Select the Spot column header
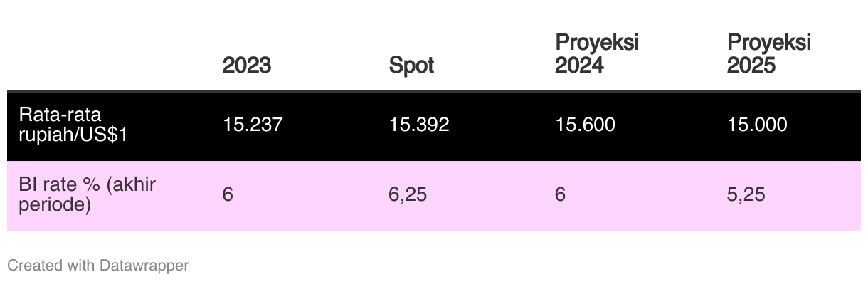Viewport: 868px width, 282px height. coord(411,66)
